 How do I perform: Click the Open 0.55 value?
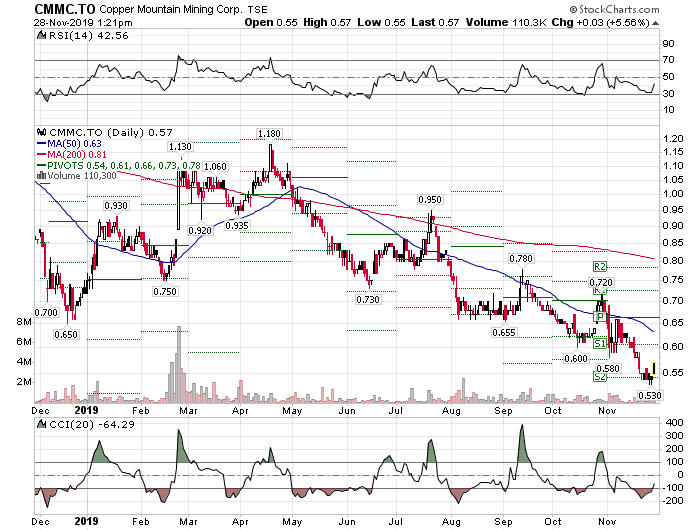tap(271, 22)
